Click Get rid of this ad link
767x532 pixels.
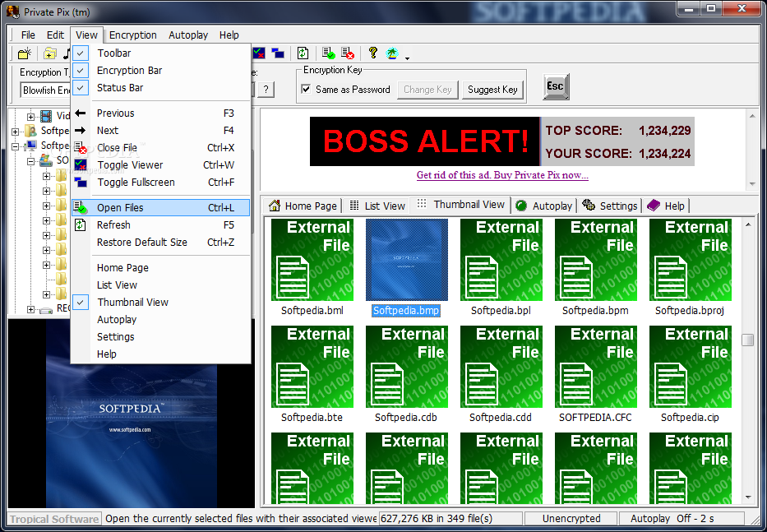[x=502, y=174]
